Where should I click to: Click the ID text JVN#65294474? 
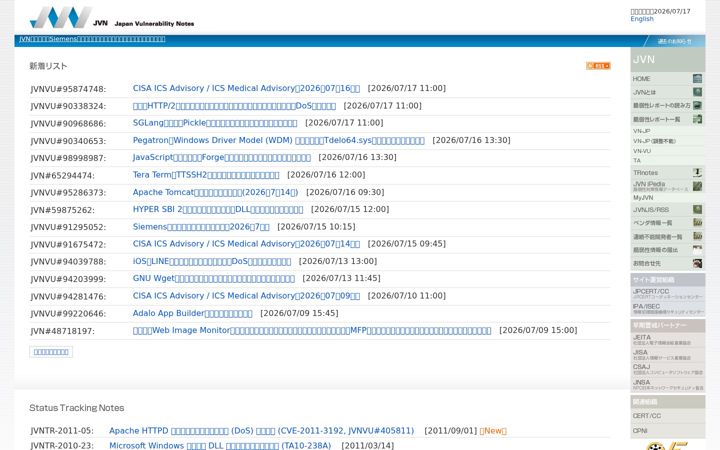(x=62, y=175)
